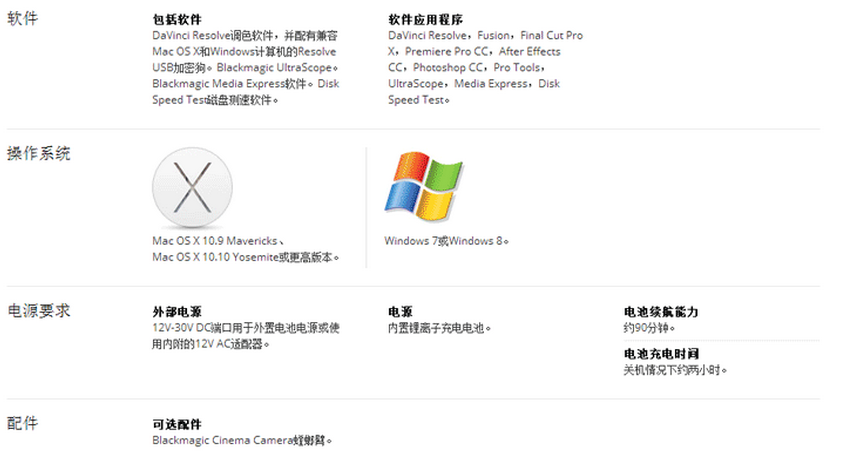Click the 电源要求 section heading
The width and height of the screenshot is (860, 455).
click(x=38, y=311)
